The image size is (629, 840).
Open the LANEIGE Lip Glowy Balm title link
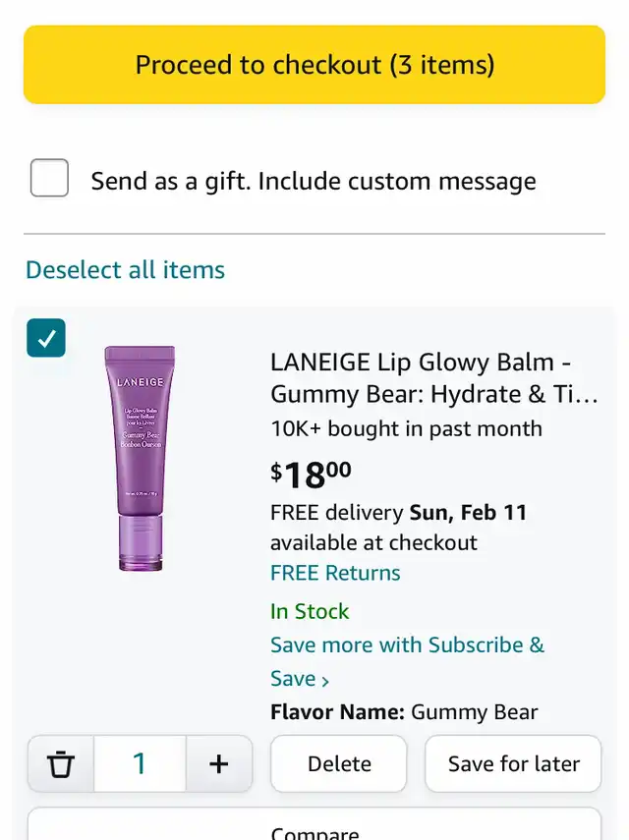tap(433, 378)
